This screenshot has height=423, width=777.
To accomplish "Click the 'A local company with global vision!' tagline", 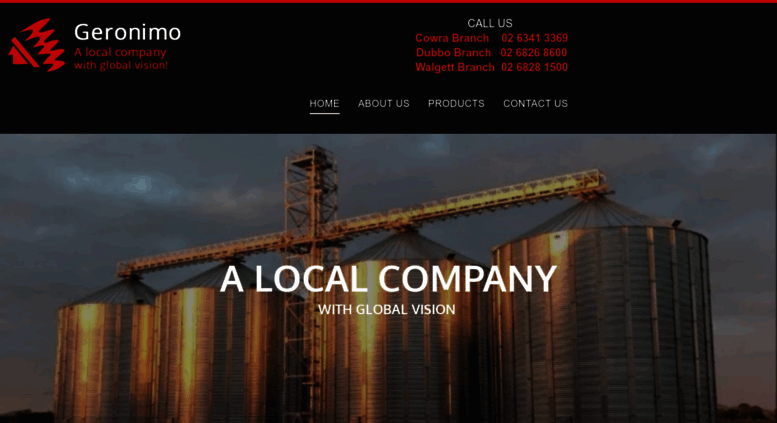I will pyautogui.click(x=121, y=58).
